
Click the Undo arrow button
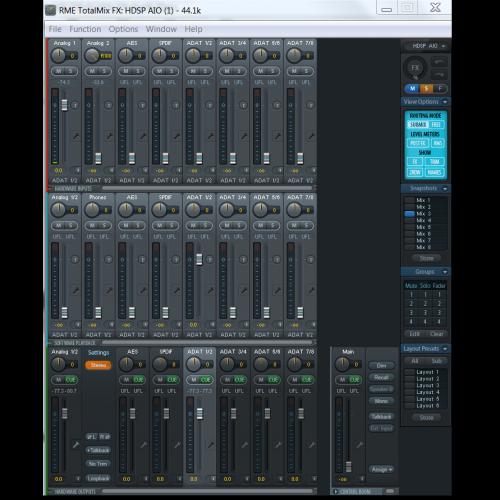point(439,62)
